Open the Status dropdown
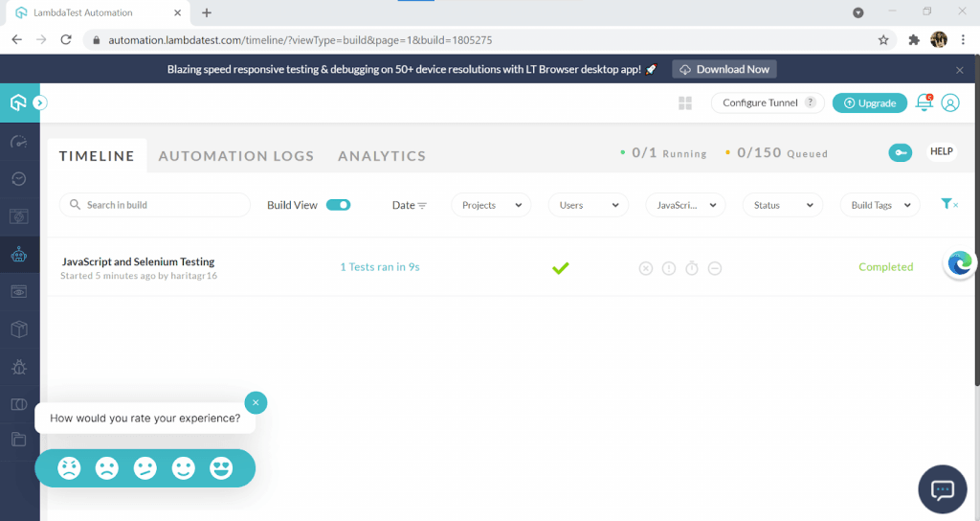Image resolution: width=980 pixels, height=521 pixels. 783,205
